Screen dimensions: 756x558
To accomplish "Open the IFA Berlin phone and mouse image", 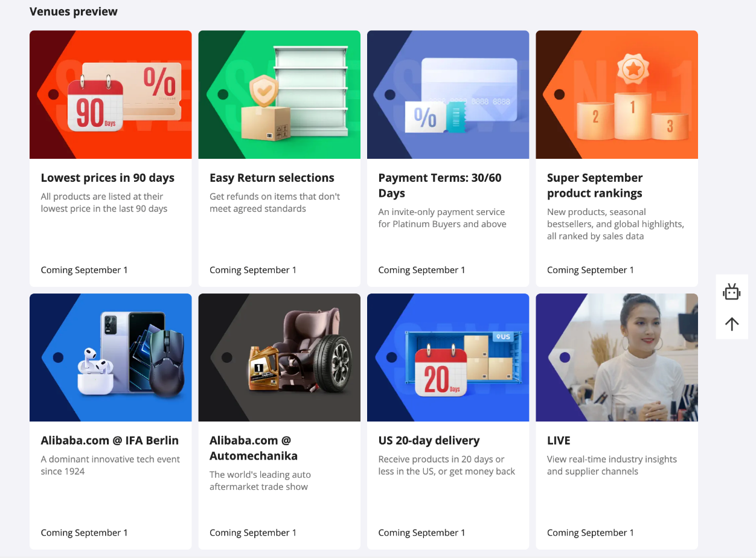I will 111,358.
